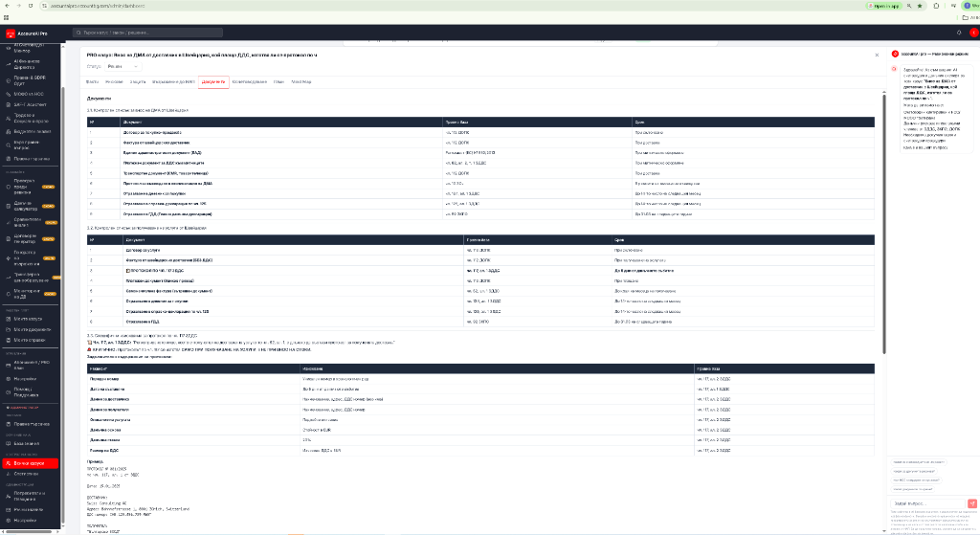Open Абонамент / PRO план page

(x=29, y=365)
